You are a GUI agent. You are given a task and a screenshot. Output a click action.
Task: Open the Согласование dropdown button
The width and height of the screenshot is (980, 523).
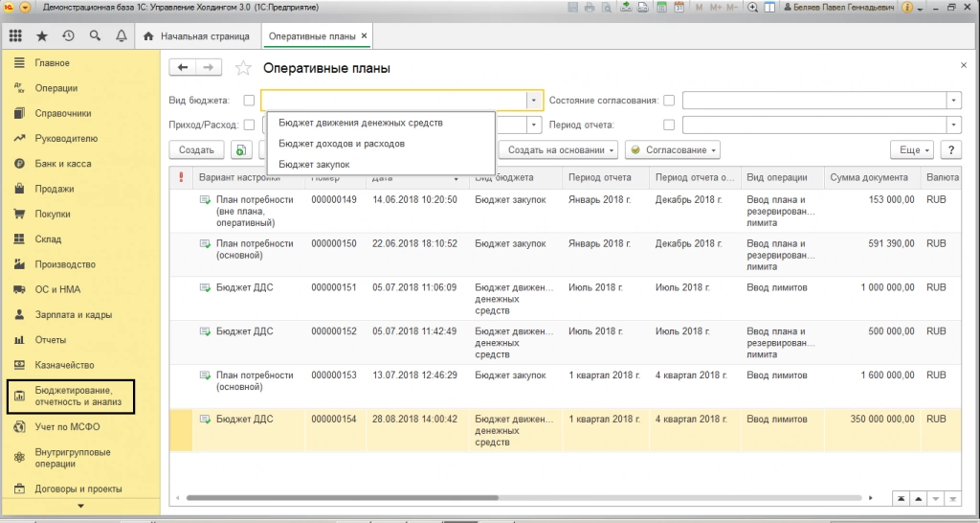click(672, 150)
